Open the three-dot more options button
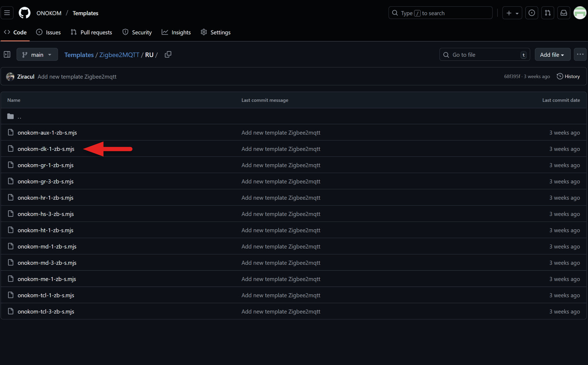The height and width of the screenshot is (365, 588). [x=580, y=54]
